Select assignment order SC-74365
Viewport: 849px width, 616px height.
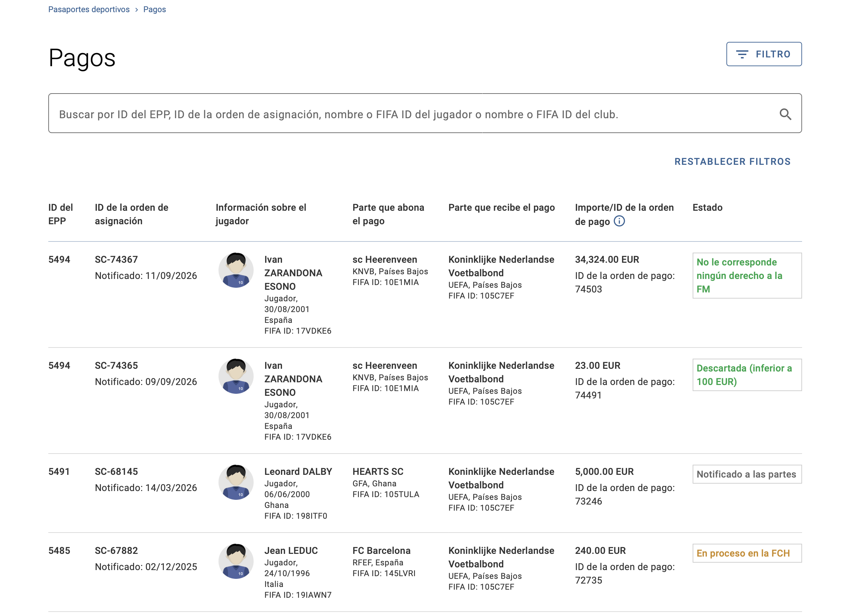[x=116, y=366]
